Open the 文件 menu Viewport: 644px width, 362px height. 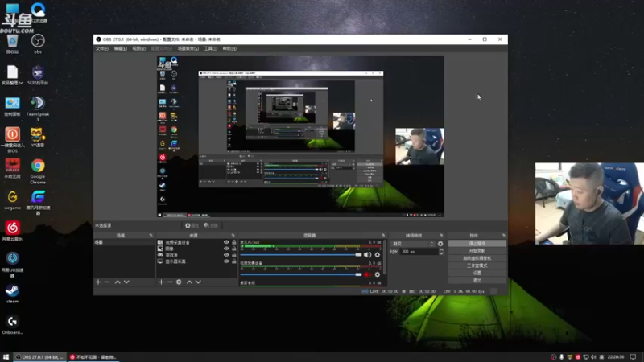point(102,48)
